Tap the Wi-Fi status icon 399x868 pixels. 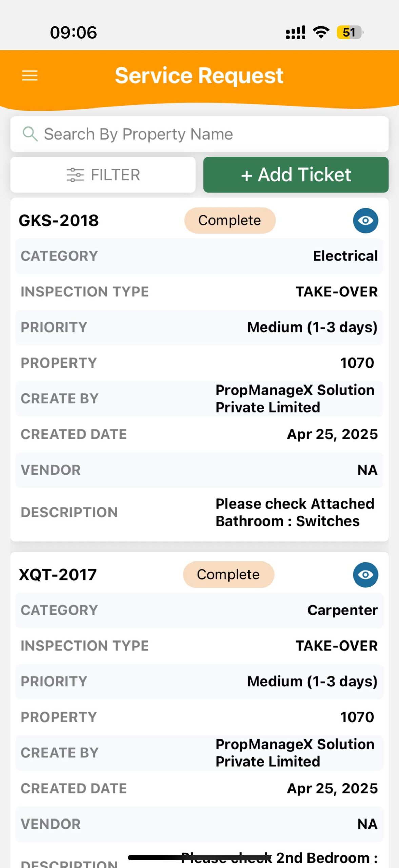[321, 33]
